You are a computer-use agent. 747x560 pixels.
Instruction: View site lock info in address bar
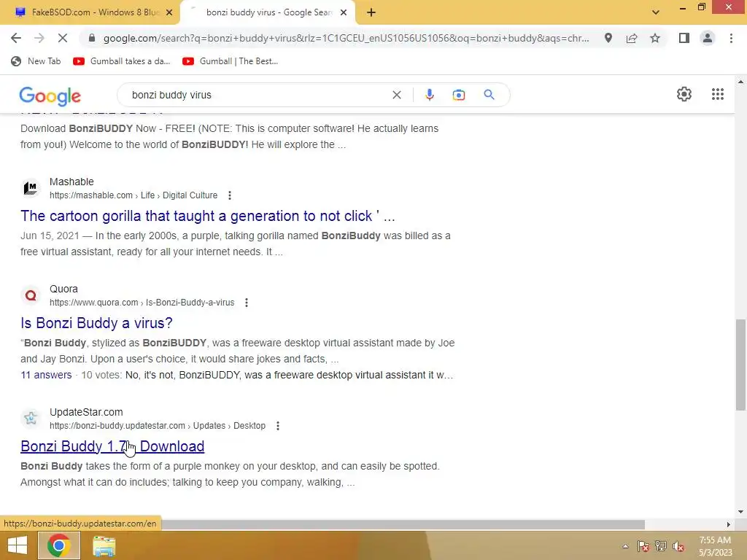point(92,38)
